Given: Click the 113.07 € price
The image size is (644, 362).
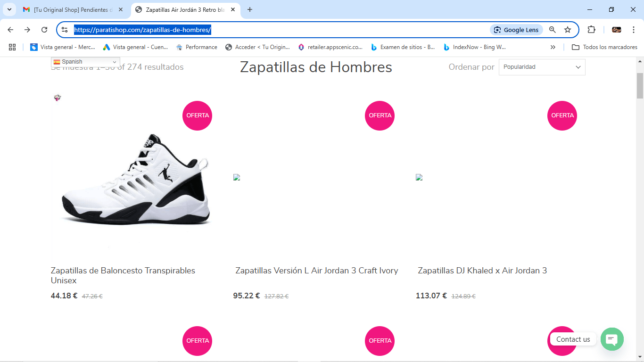Looking at the screenshot, I should coord(431,296).
